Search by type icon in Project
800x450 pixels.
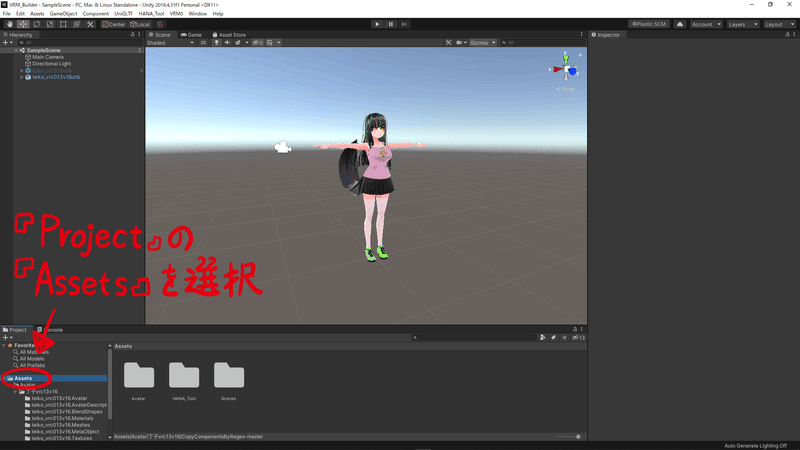(x=543, y=338)
